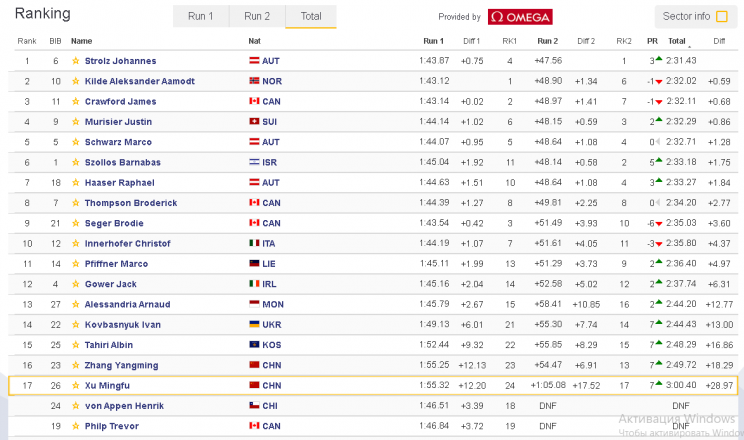Mark Murisier Justin with the star icon
The width and height of the screenshot is (744, 440).
(x=75, y=122)
